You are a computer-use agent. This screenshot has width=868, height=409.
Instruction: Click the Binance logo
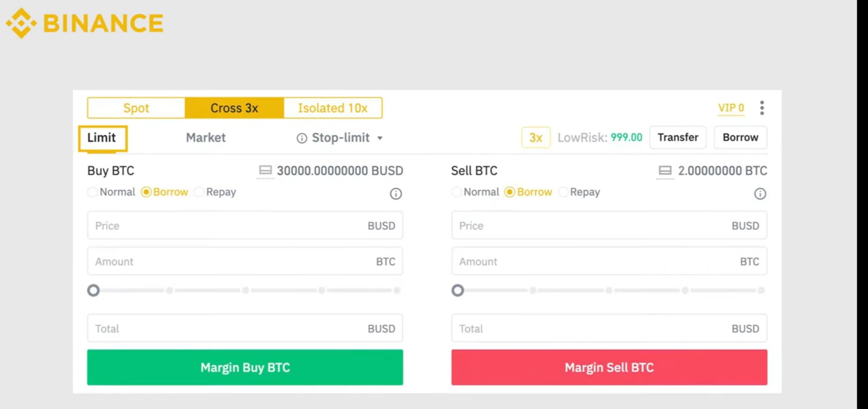click(x=85, y=23)
